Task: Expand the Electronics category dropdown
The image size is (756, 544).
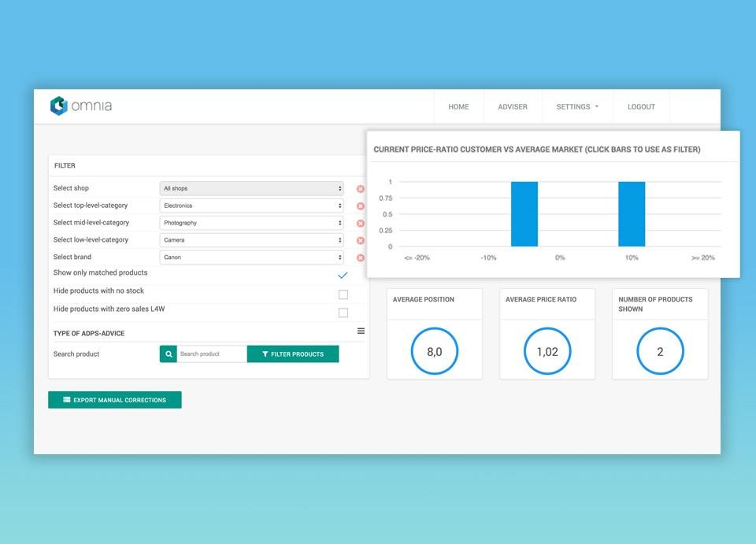Action: click(251, 206)
